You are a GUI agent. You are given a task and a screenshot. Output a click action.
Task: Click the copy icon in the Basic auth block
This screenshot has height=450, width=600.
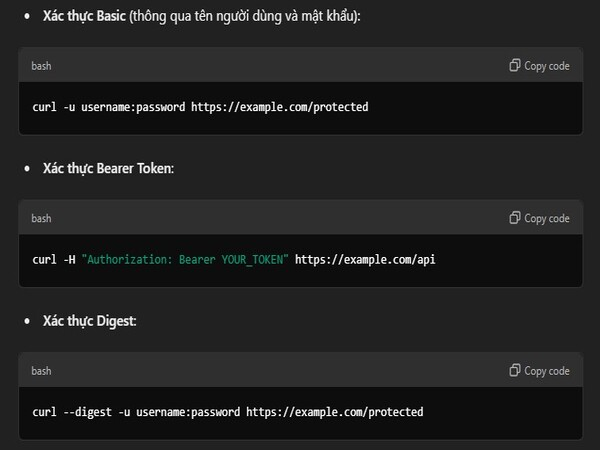pyautogui.click(x=514, y=66)
